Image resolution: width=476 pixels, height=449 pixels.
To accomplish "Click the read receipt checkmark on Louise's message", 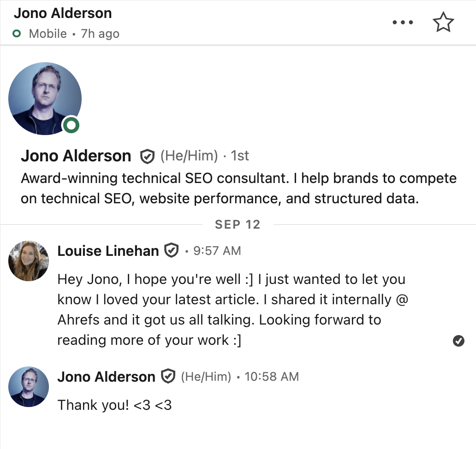I will click(x=458, y=341).
